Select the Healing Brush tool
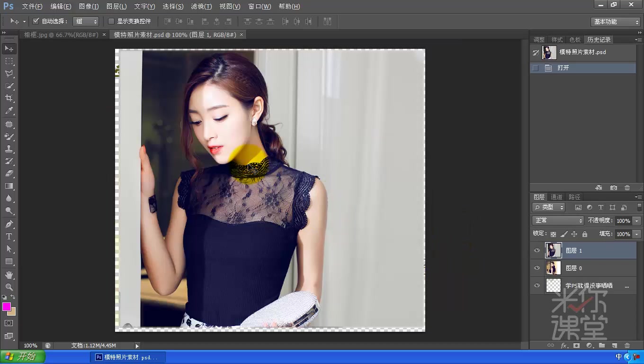Viewport: 644px width, 364px height. [9, 124]
